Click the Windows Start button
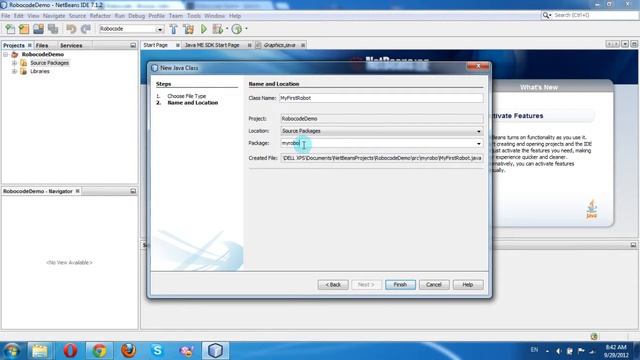This screenshot has width=640, height=360. pyautogui.click(x=12, y=351)
